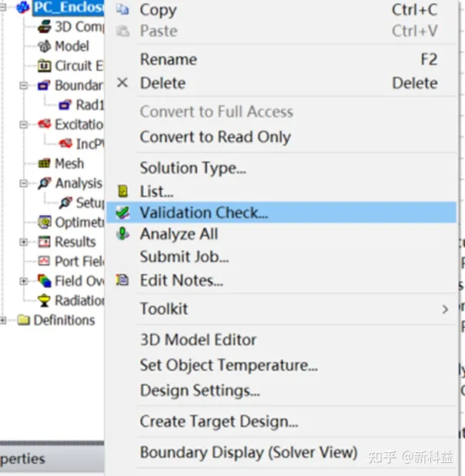
Task: Click the Radiation icon in project tree
Action: (45, 300)
